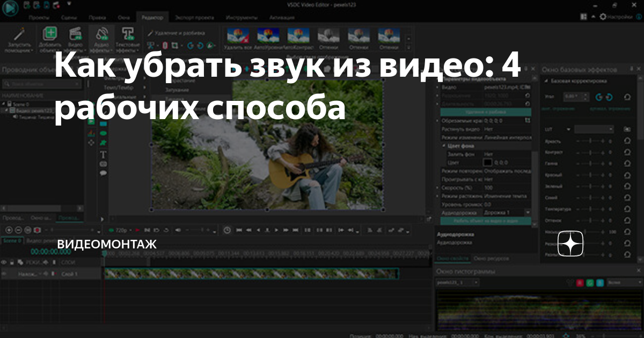Reset the Угол angle value
The height and width of the screenshot is (338, 644).
(627, 97)
